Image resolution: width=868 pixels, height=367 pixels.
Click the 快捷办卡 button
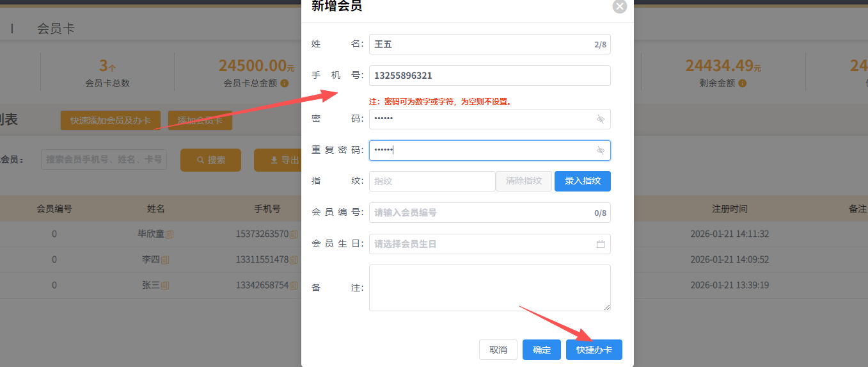[594, 350]
